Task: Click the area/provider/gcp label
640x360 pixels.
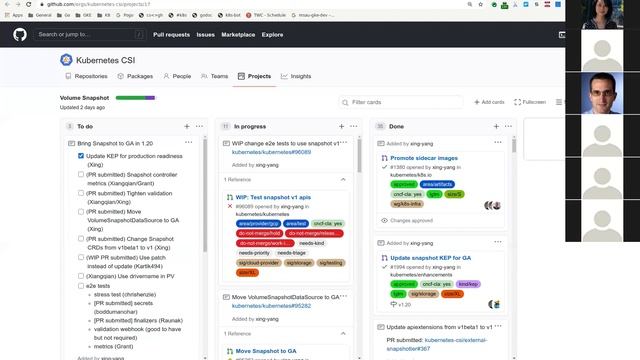Action: tap(258, 224)
